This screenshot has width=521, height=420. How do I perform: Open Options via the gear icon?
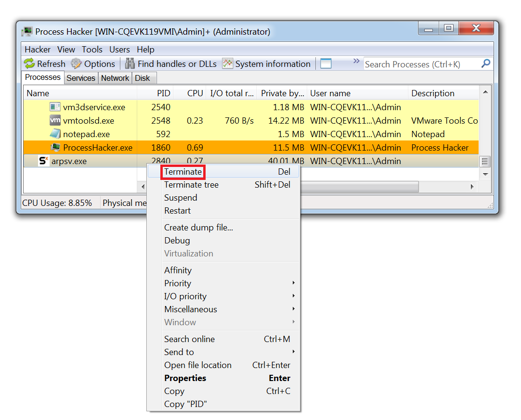[77, 64]
